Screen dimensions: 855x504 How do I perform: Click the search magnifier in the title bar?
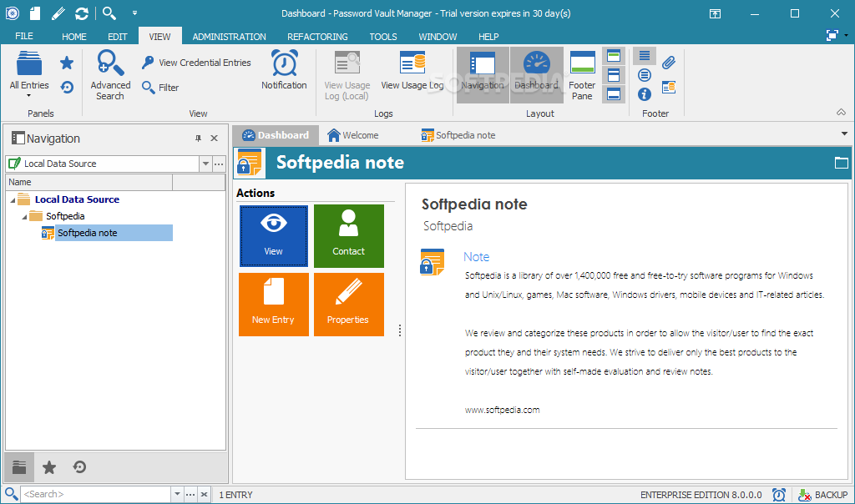click(x=109, y=13)
